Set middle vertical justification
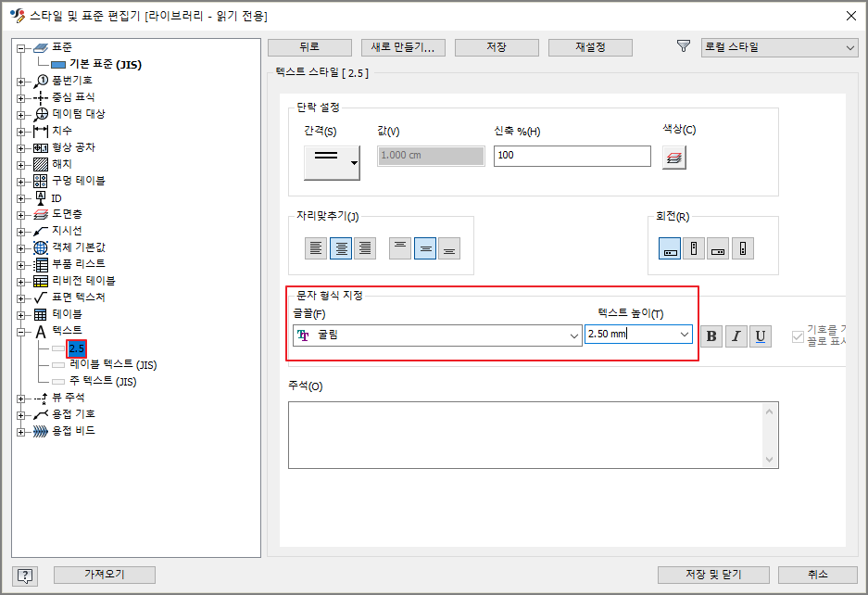 [x=425, y=248]
